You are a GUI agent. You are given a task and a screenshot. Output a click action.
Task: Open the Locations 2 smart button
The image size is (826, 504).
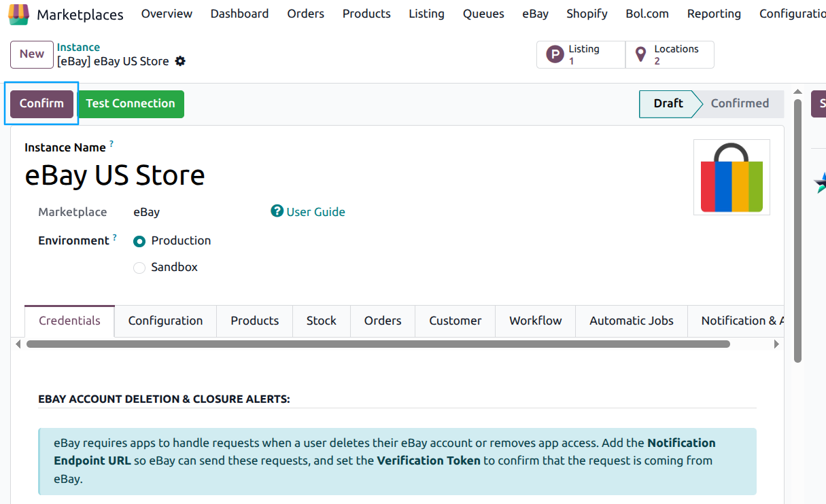coord(670,55)
